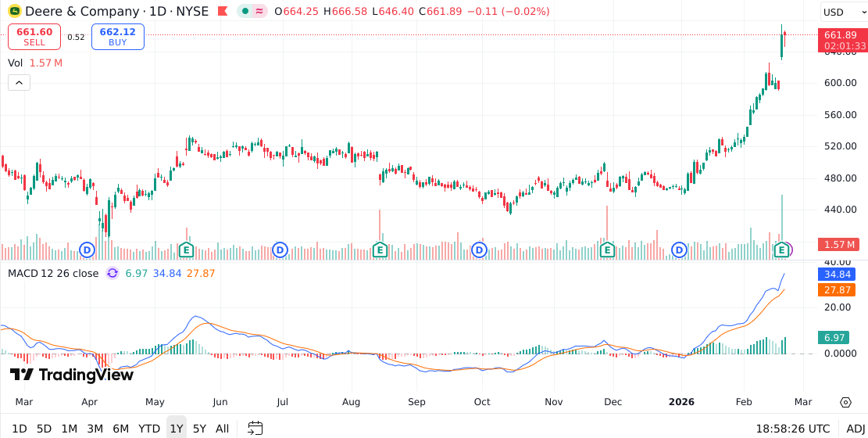The height and width of the screenshot is (438, 868).
Task: Click the latest earnings E marker in February
Action: pos(781,250)
